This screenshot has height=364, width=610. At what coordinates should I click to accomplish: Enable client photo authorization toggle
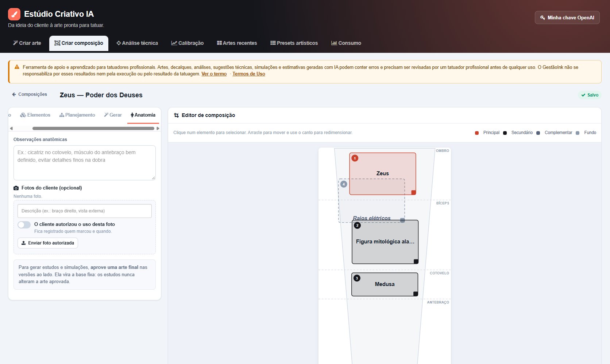pyautogui.click(x=24, y=225)
